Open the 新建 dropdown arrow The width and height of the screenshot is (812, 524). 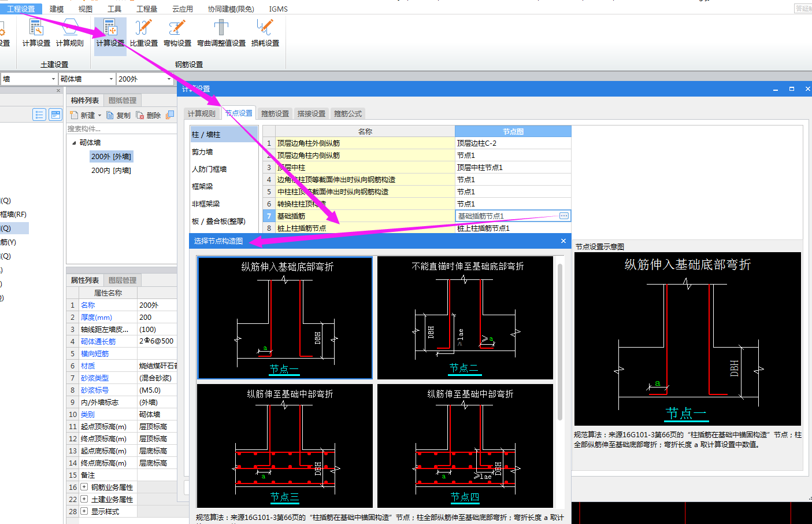click(99, 116)
